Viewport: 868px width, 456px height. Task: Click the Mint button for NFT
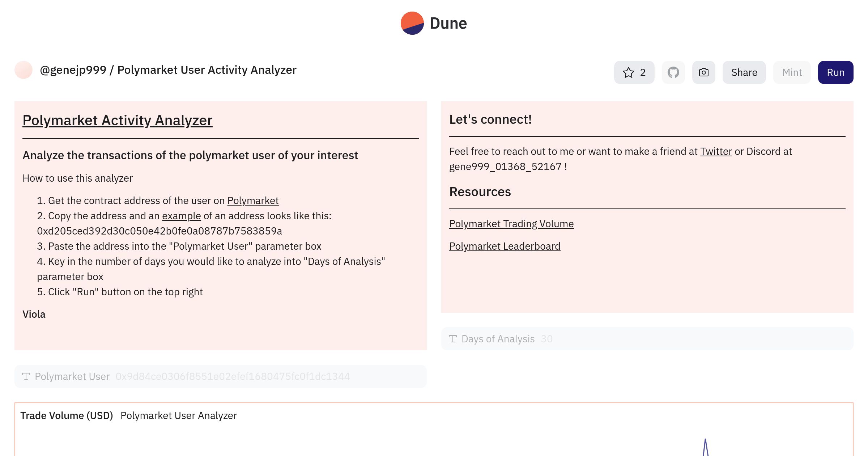[792, 72]
